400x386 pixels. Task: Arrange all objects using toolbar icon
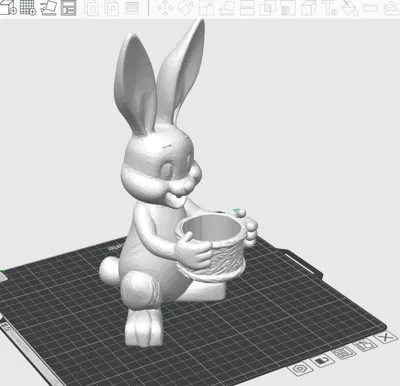pyautogui.click(x=69, y=7)
